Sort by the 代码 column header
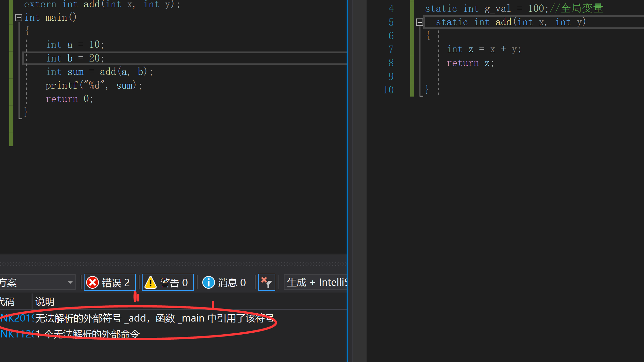The image size is (644, 362). point(8,301)
